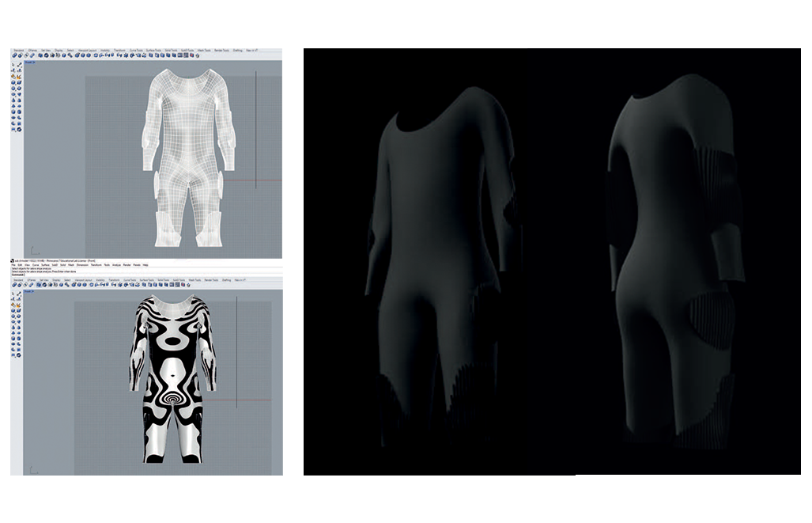Switch to Standard toolbar tab in upper window

pyautogui.click(x=19, y=51)
